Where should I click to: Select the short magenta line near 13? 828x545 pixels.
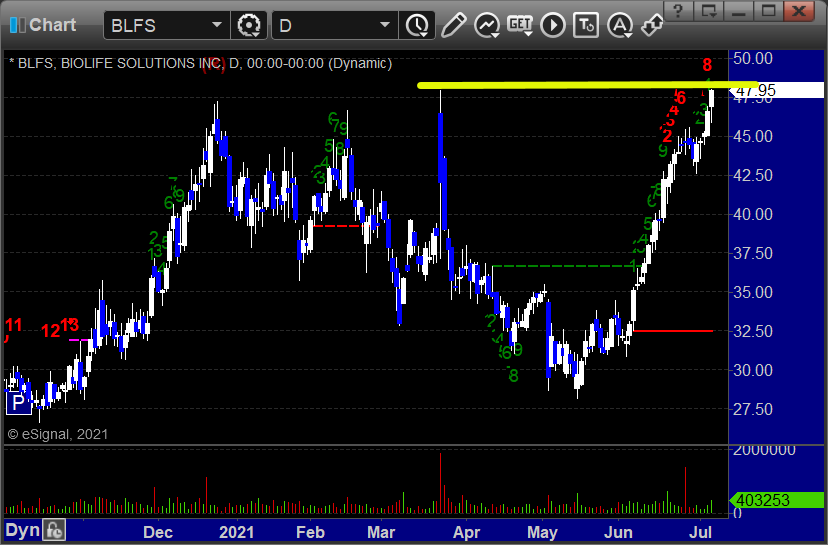[x=79, y=340]
